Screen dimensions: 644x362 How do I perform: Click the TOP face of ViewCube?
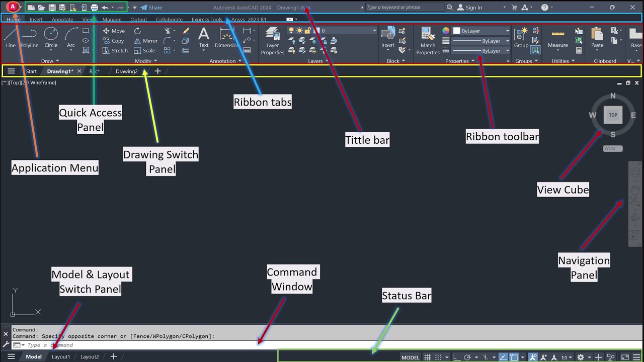click(613, 115)
